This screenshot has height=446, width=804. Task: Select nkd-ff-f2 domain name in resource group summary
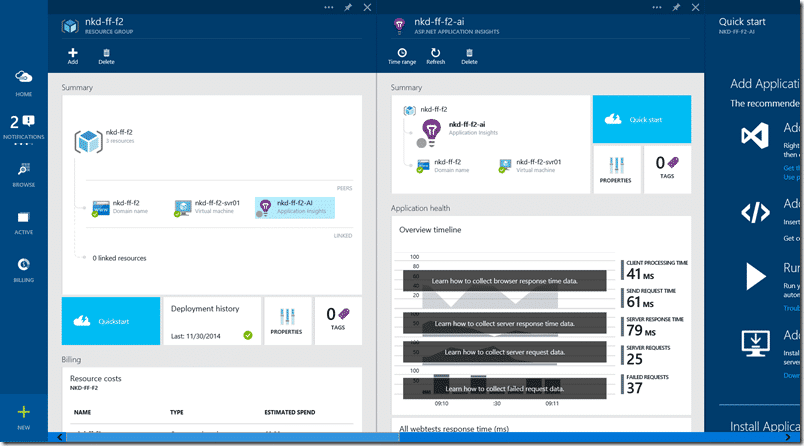point(120,208)
